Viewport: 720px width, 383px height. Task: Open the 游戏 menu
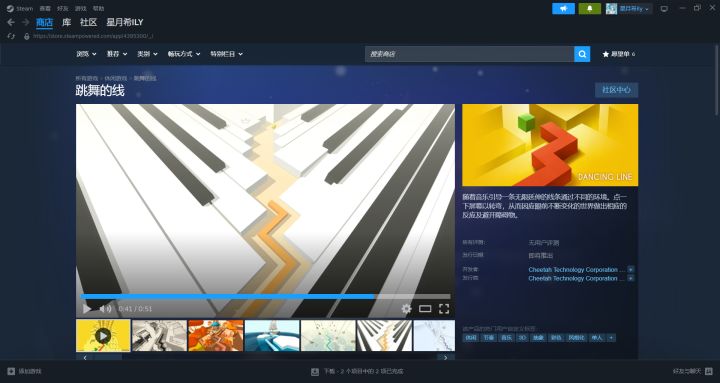(80, 8)
